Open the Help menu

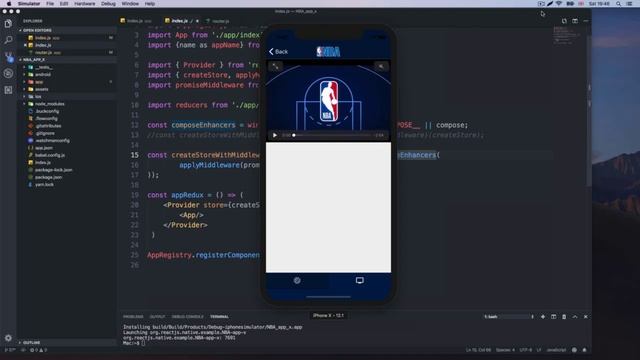click(150, 4)
